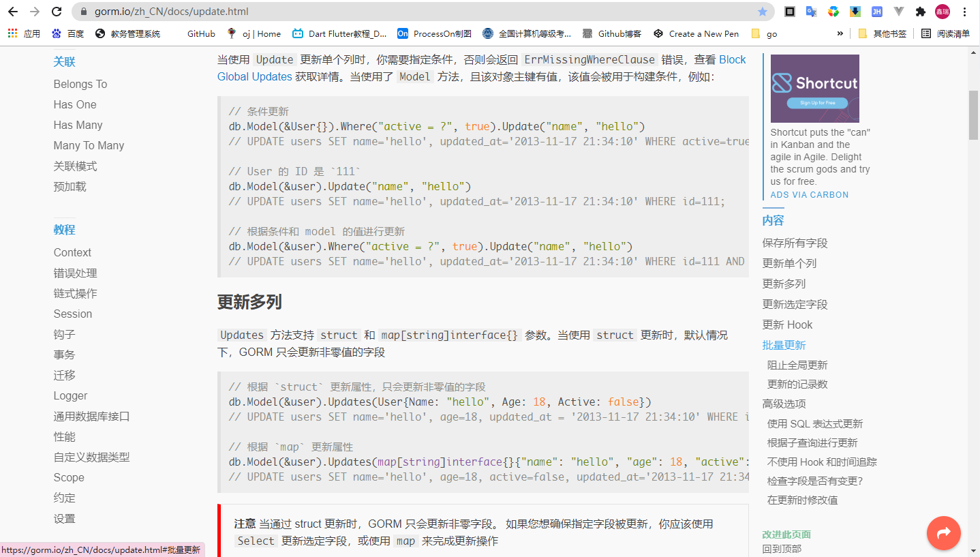This screenshot has height=557, width=980.
Task: Open 钩子 in sidebar
Action: pos(65,334)
